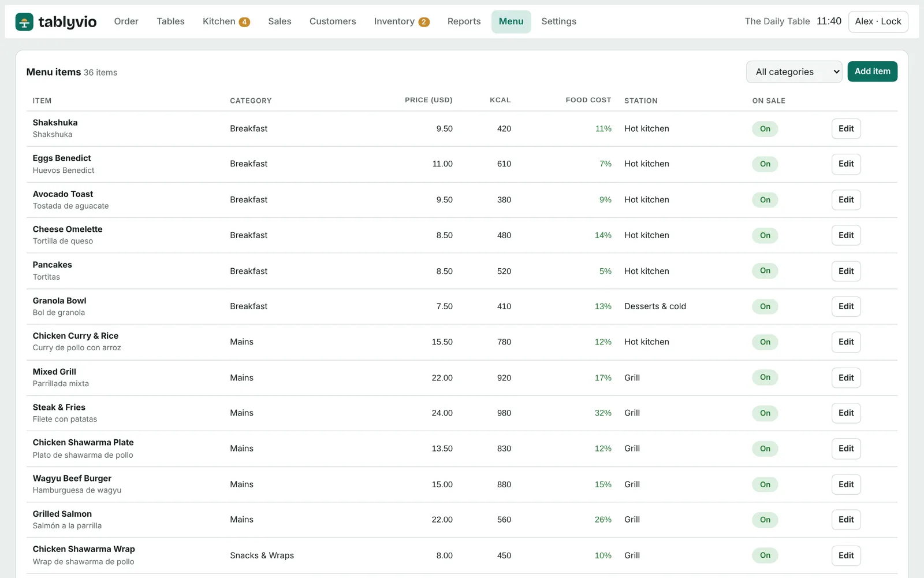
Task: Toggle On sale for Shakshuka
Action: click(x=765, y=129)
